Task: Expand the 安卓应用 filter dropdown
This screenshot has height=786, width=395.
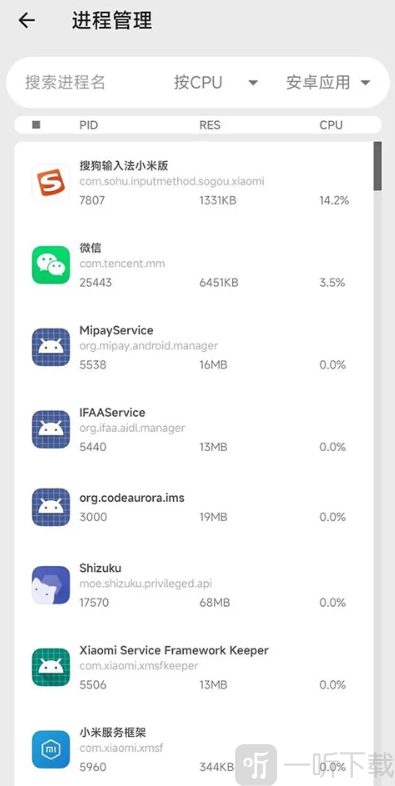Action: click(328, 82)
